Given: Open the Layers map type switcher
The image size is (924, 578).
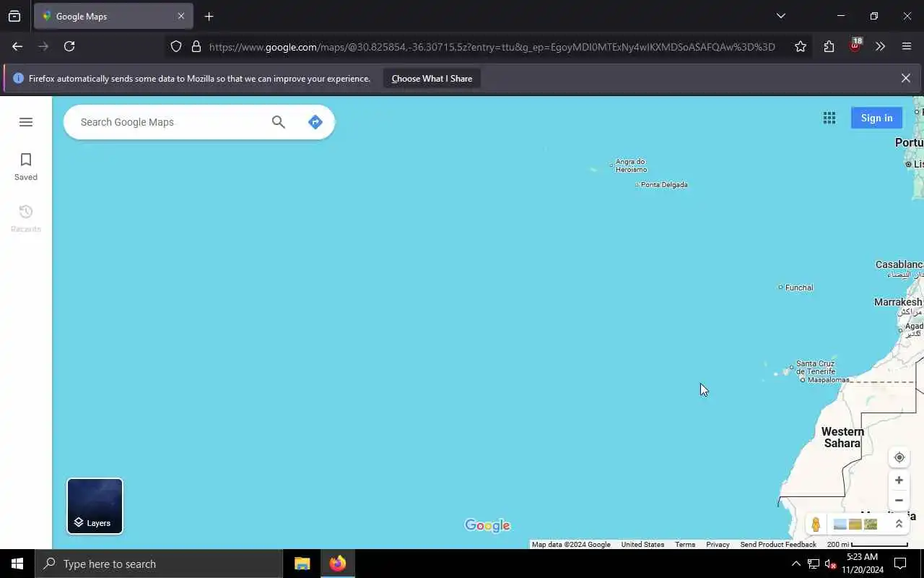Looking at the screenshot, I should pyautogui.click(x=95, y=506).
